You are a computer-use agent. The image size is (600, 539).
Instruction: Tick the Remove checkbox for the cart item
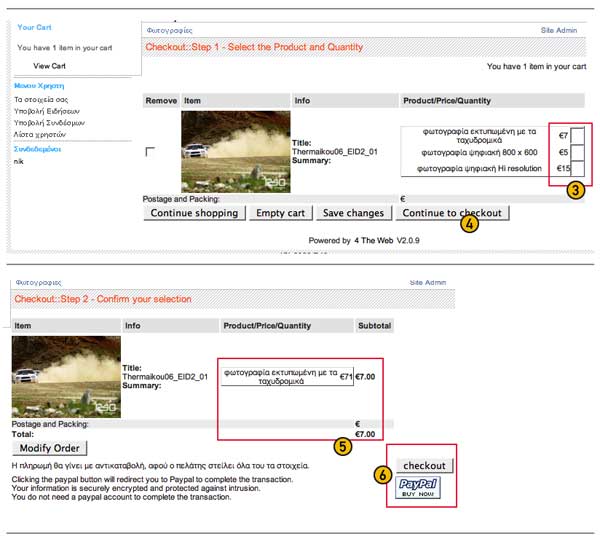151,151
